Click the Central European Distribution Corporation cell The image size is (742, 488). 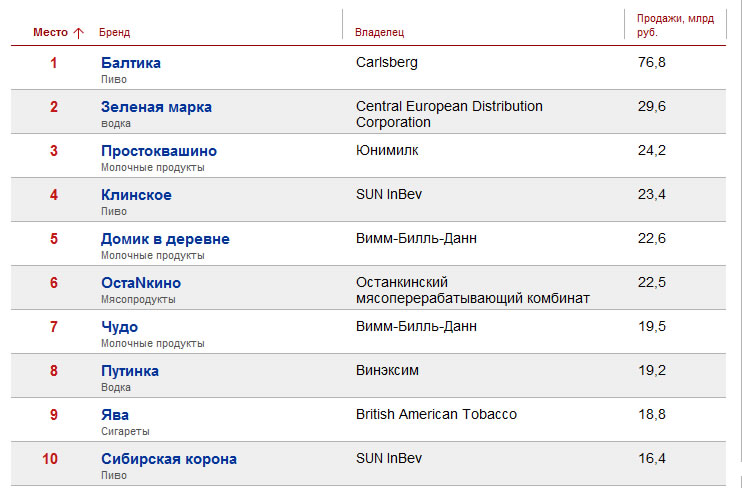[x=449, y=114]
